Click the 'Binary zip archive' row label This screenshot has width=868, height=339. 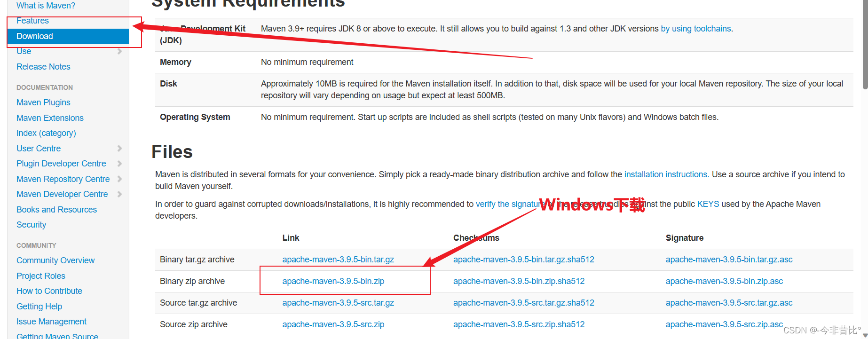coord(192,281)
